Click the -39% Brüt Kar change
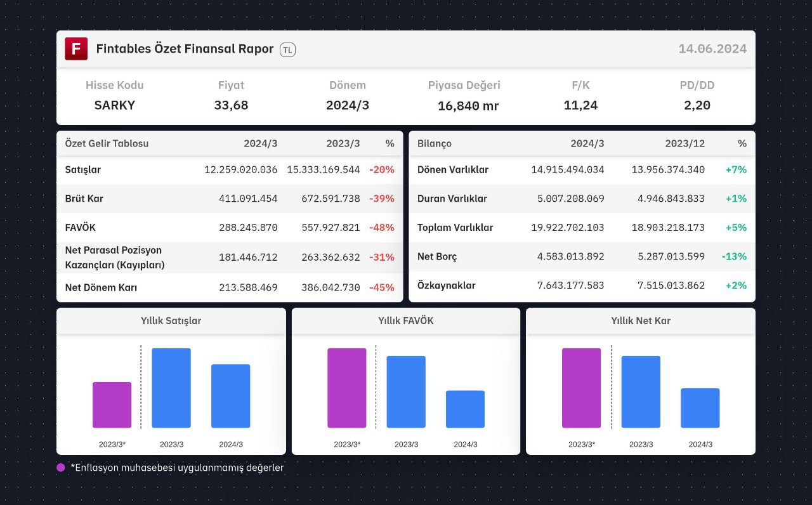The height and width of the screenshot is (505, 812). (x=382, y=199)
